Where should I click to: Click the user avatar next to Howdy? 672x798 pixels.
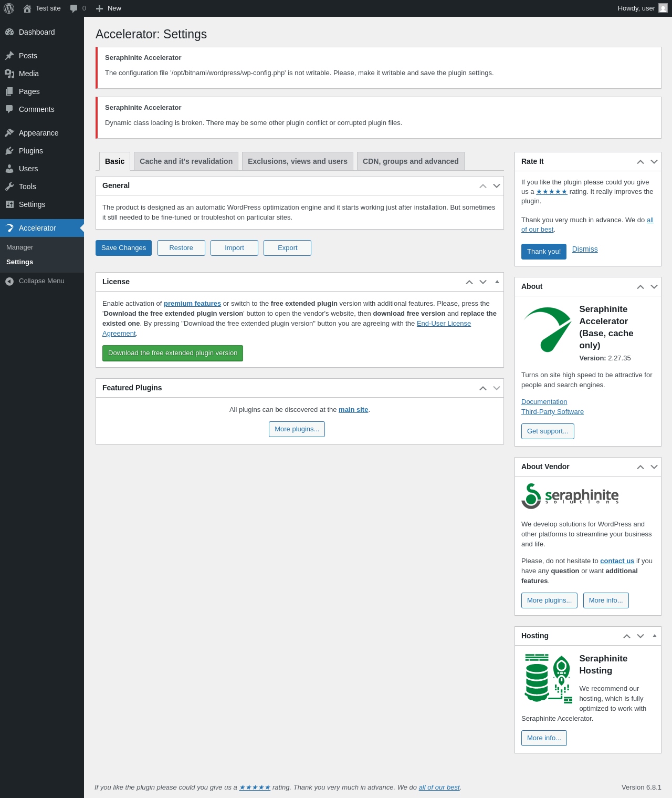pyautogui.click(x=663, y=8)
